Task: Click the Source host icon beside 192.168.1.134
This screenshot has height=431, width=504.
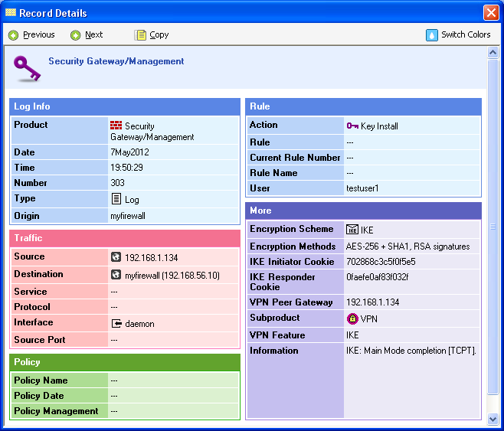Action: (116, 258)
